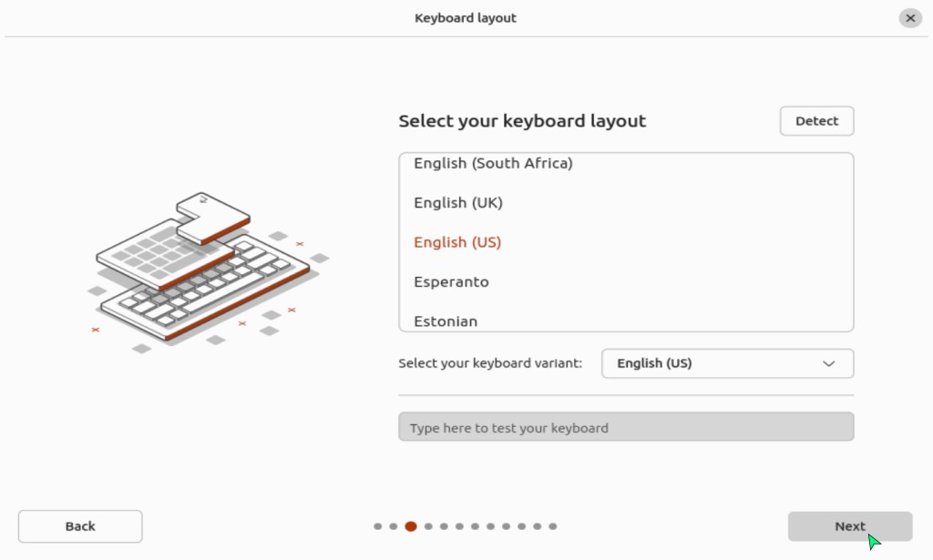Click the keyboard illustration image
The height and width of the screenshot is (560, 933).
(x=200, y=269)
